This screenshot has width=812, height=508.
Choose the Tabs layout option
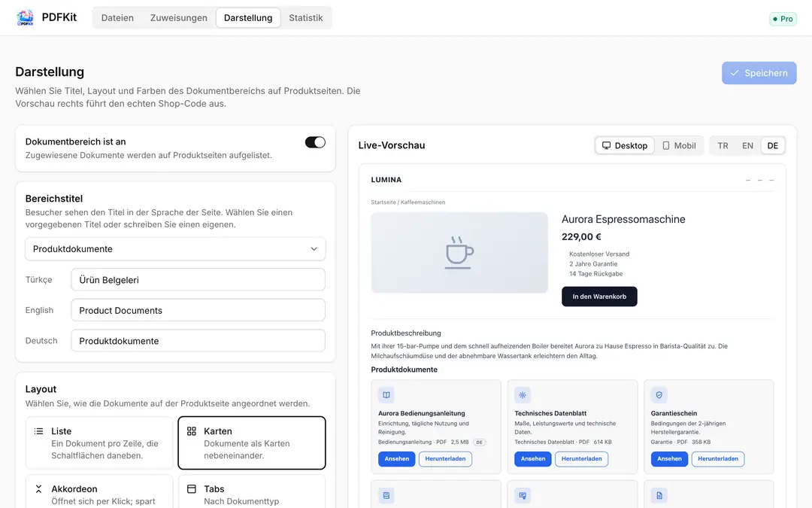coord(252,491)
